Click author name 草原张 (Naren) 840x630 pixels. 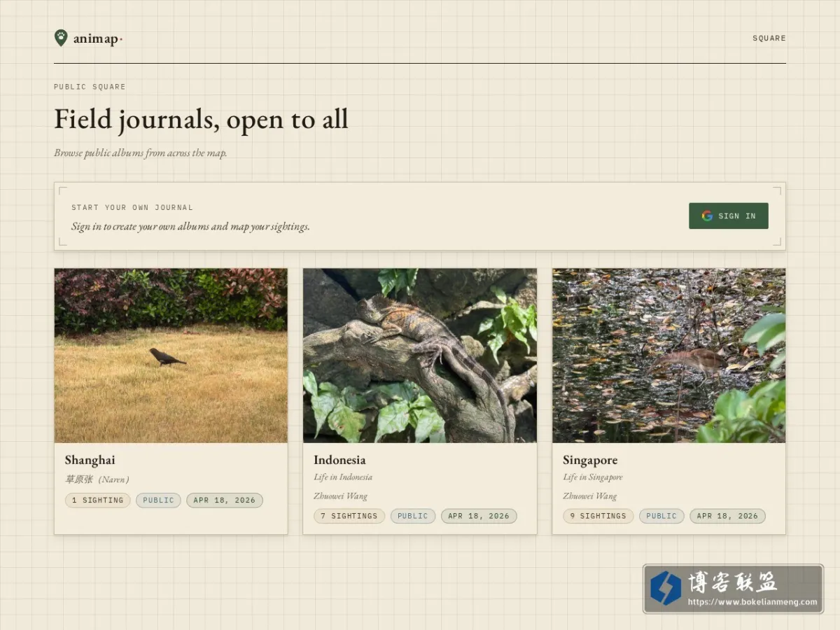97,479
